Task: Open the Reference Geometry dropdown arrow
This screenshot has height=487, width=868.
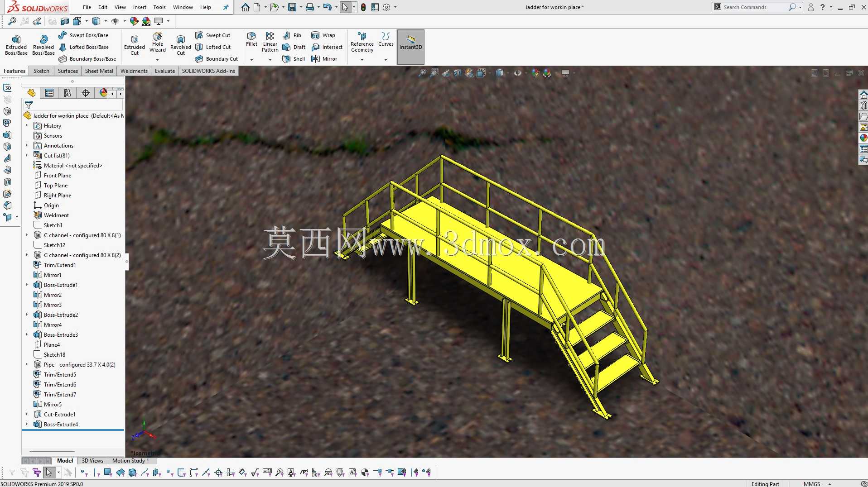Action: coord(362,60)
